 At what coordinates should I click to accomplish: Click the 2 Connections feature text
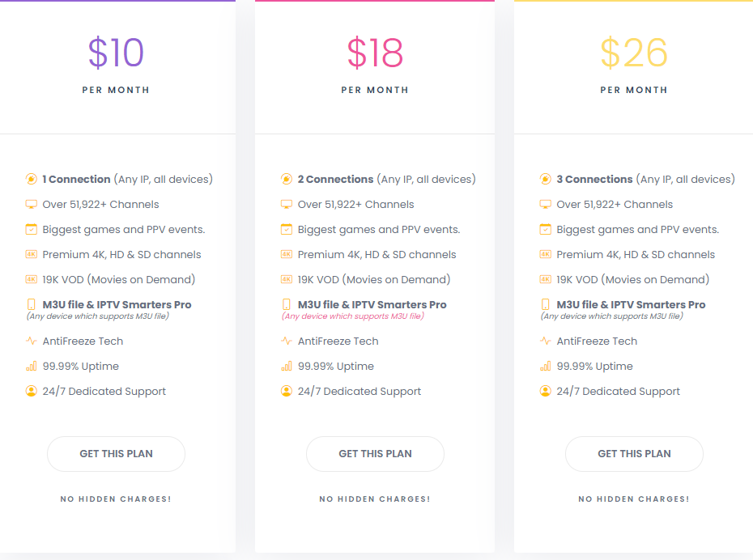pos(336,180)
